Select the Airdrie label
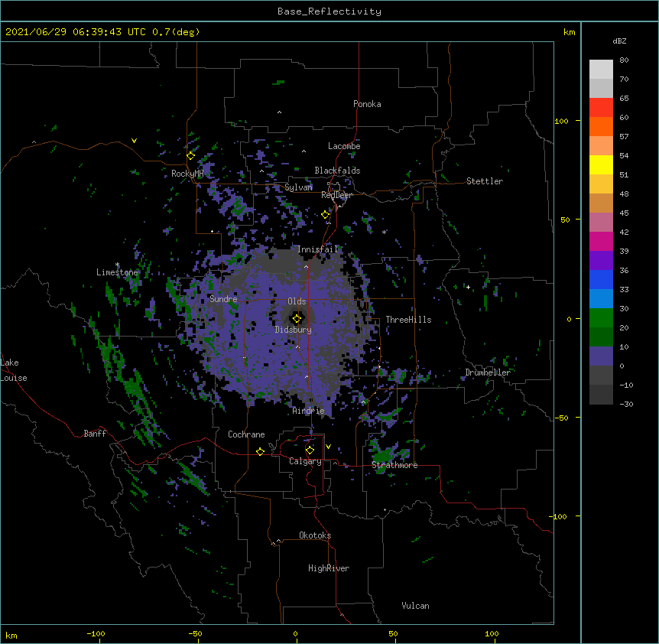Image resolution: width=659 pixels, height=644 pixels. click(x=309, y=411)
